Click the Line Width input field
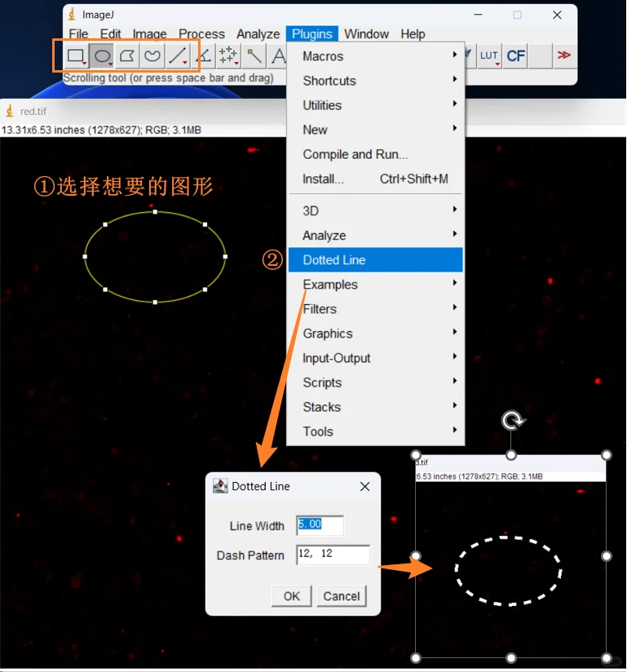Viewport: 627px width, 672px height. click(x=320, y=525)
